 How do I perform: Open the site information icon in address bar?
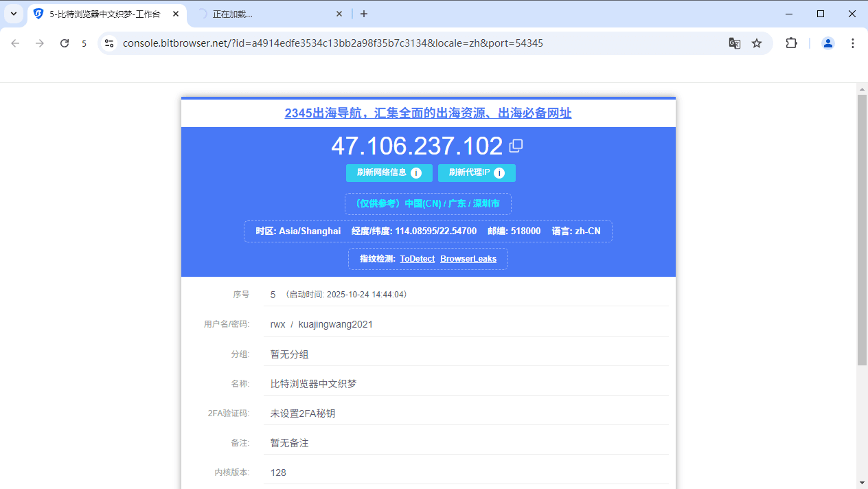point(110,43)
